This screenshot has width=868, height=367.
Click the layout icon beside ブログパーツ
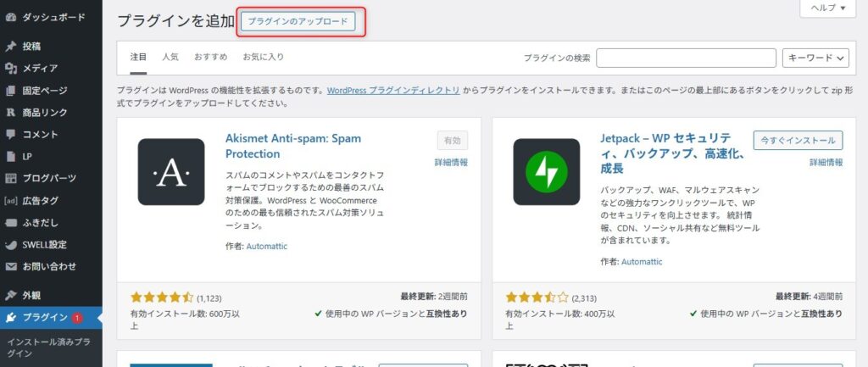tap(10, 178)
